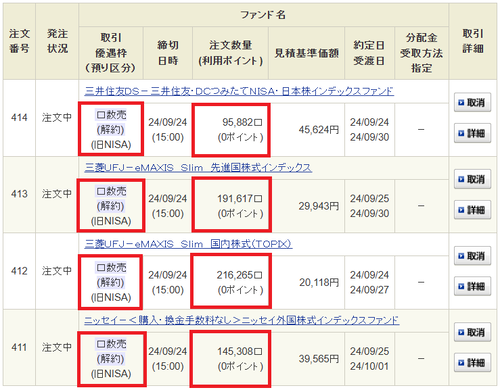Open eMAXIS Slim 先進国株式インデックス link
Screen dimensions: 500x390
(198, 167)
